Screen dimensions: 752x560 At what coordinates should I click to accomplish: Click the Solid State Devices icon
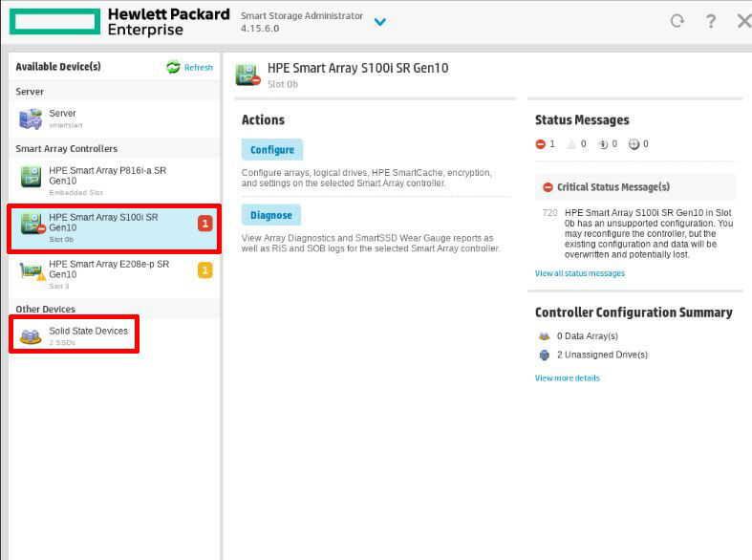[31, 335]
